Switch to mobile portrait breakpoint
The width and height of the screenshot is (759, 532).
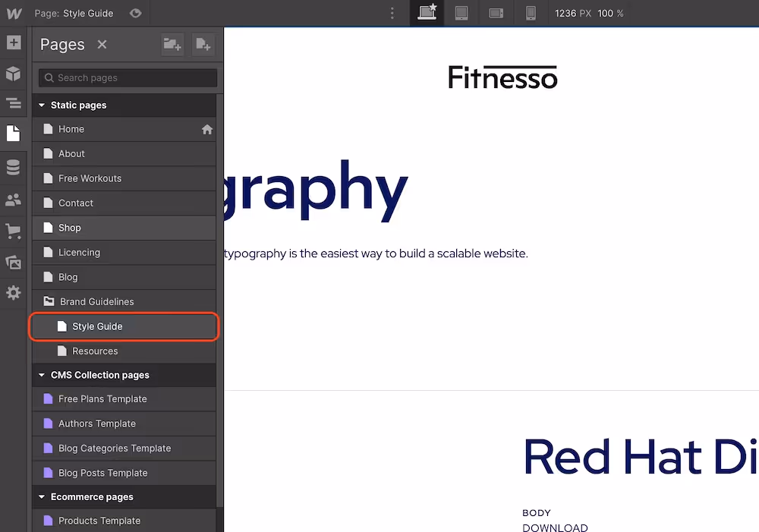pos(531,13)
